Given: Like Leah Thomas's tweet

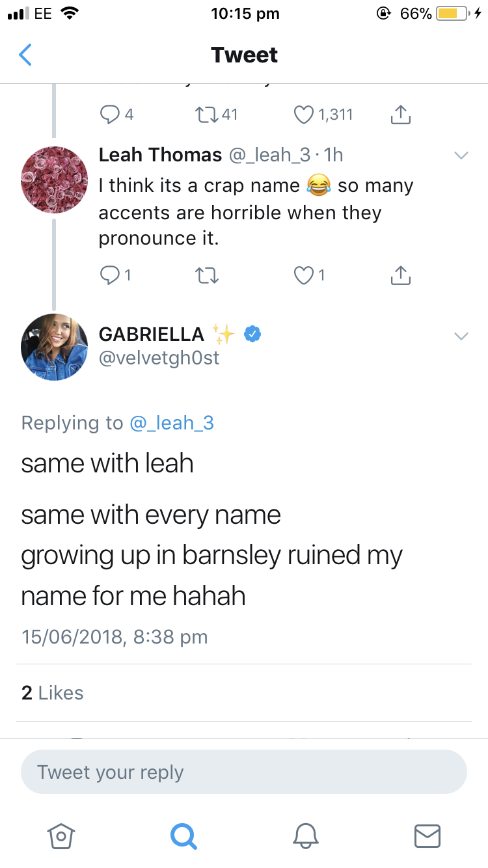Looking at the screenshot, I should pyautogui.click(x=310, y=275).
